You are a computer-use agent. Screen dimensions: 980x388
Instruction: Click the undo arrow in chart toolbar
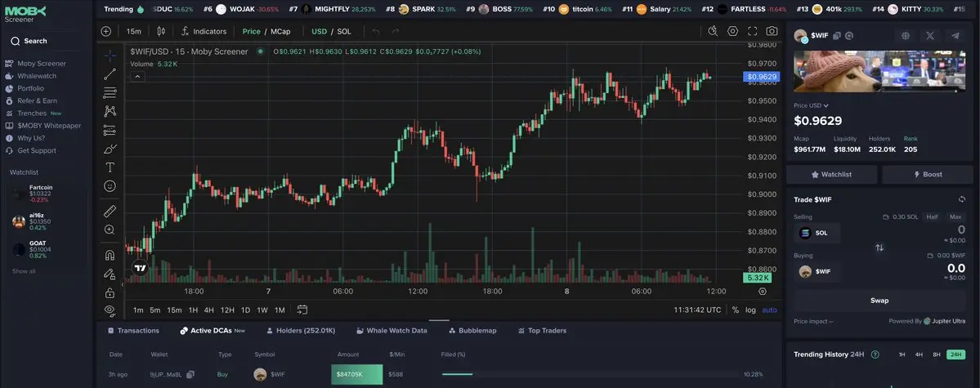click(x=376, y=31)
